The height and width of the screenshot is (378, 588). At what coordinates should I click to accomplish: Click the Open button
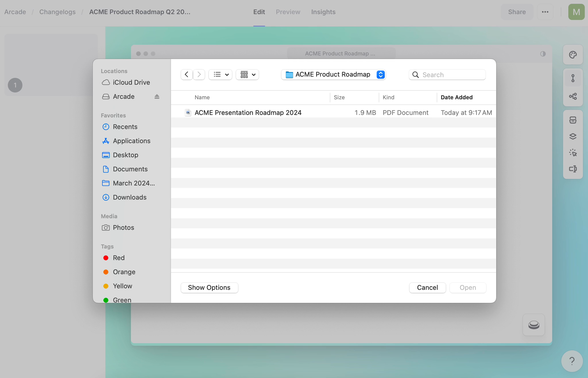pos(468,288)
